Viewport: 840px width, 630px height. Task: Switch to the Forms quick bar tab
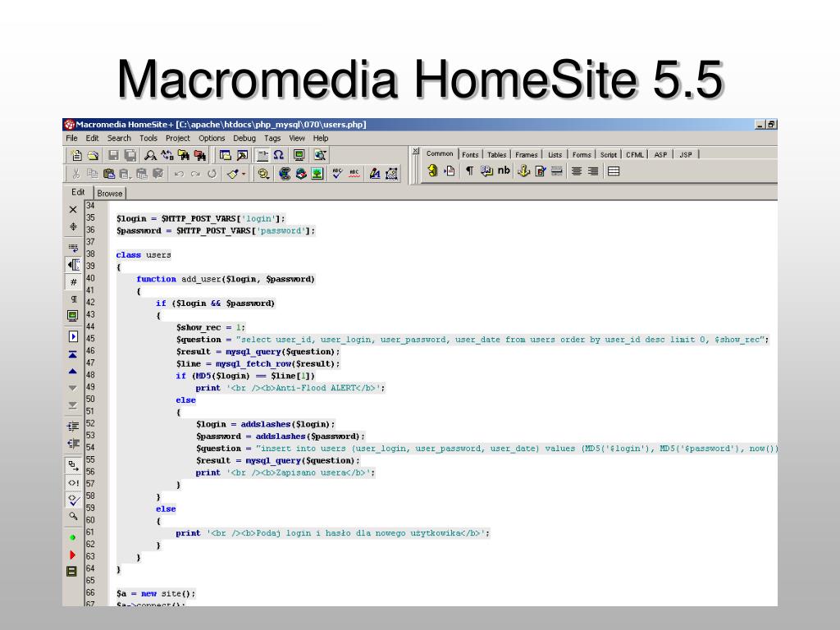click(582, 155)
